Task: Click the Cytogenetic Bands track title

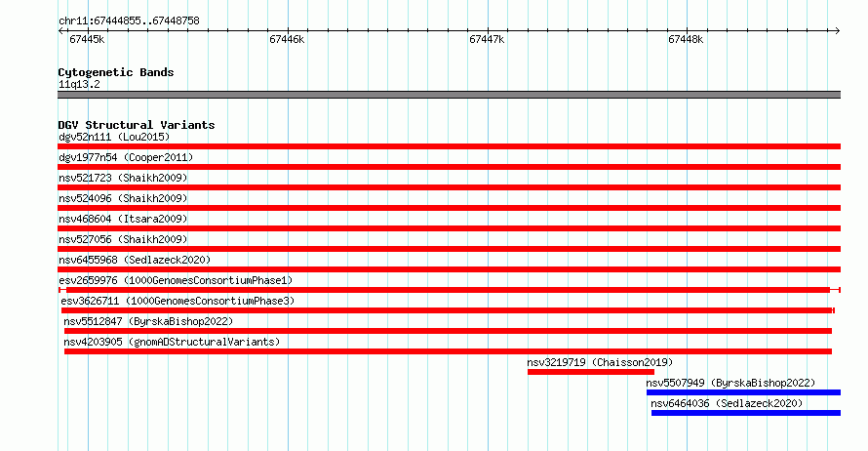Action: pos(116,72)
